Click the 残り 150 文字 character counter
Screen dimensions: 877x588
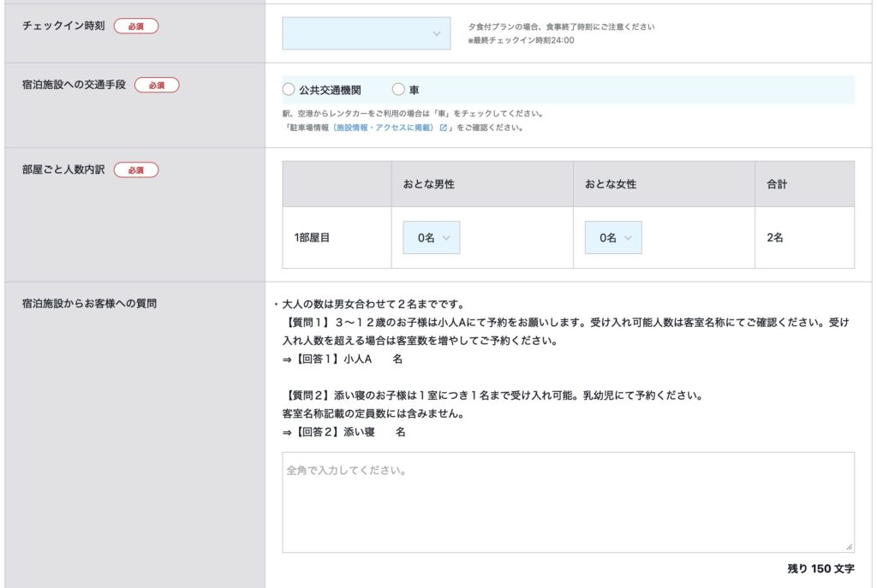(x=820, y=568)
